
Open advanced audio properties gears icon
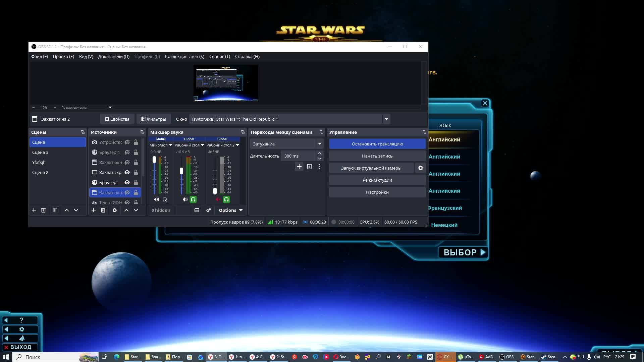tap(209, 210)
